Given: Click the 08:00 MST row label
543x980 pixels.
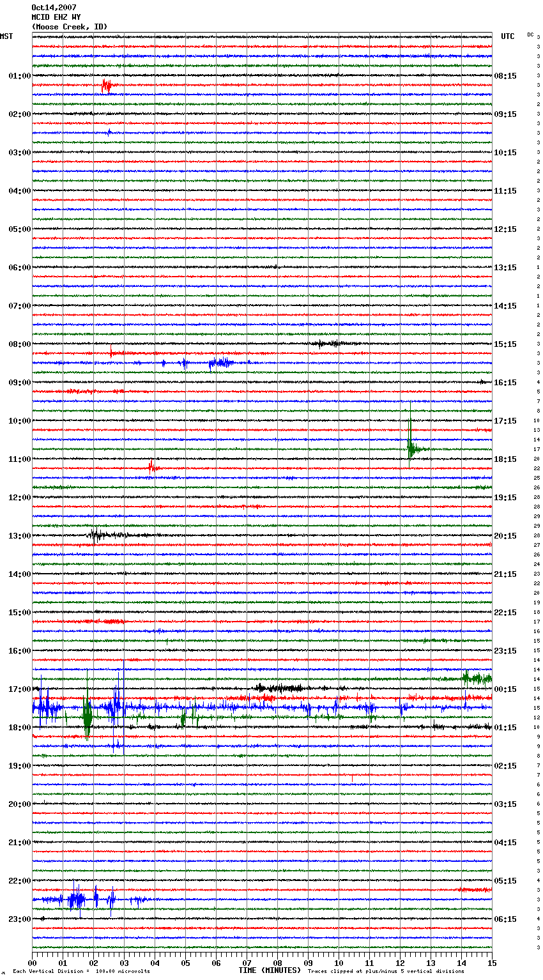Looking at the screenshot, I should [20, 344].
